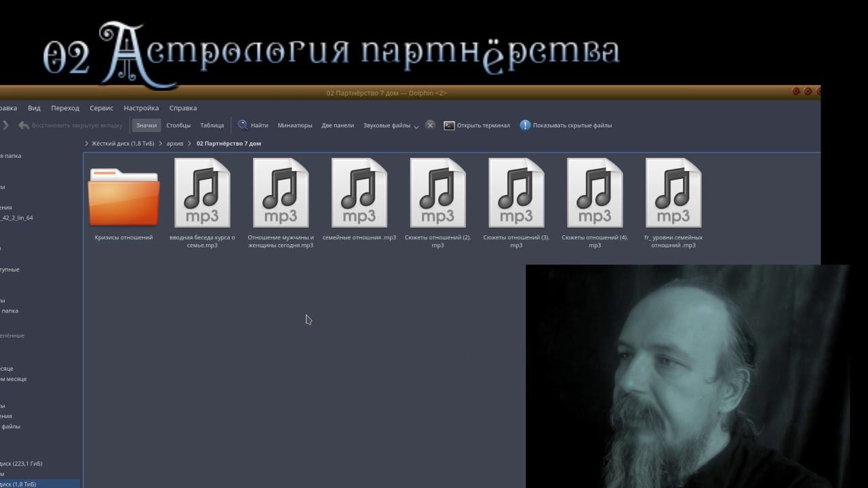This screenshot has height=488, width=868.
Task: Toggle Миниатюры previews
Action: click(x=295, y=125)
